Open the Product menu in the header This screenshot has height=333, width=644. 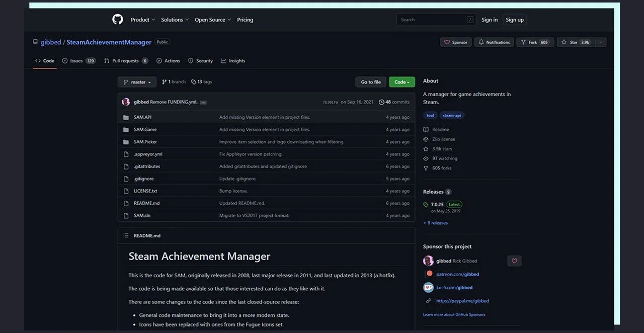[x=143, y=20]
